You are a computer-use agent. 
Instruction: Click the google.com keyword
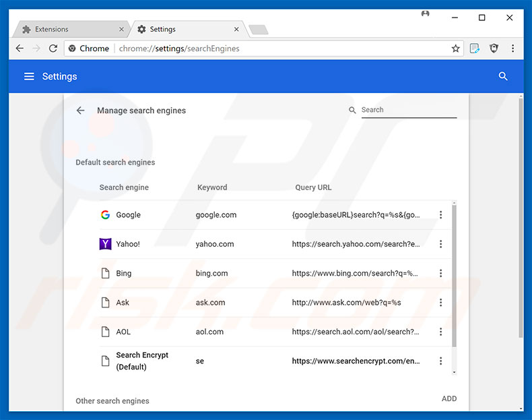(x=215, y=214)
